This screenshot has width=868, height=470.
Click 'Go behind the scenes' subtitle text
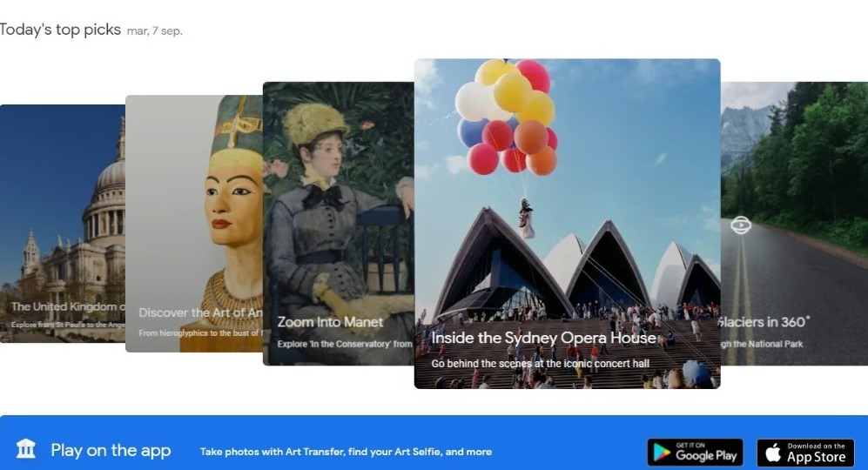click(541, 364)
